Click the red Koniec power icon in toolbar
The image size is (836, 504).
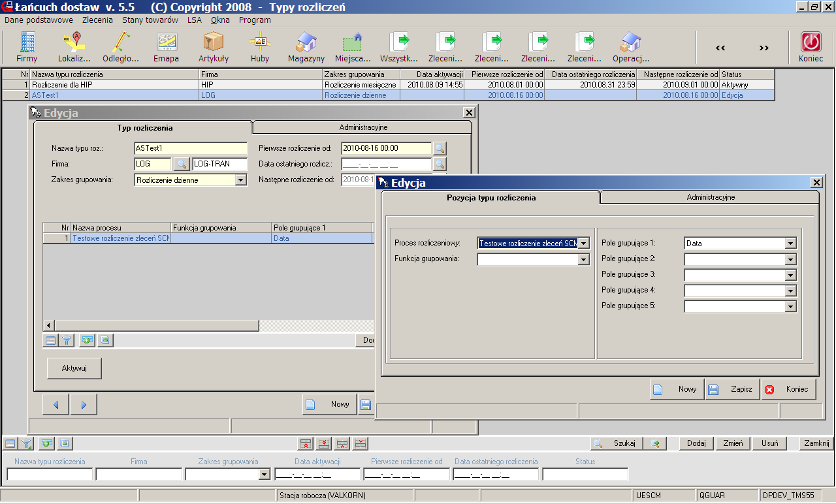[811, 48]
